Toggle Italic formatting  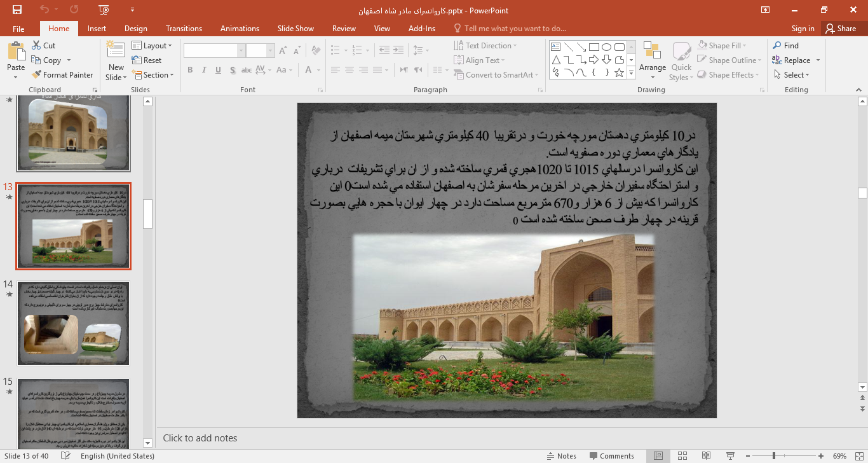click(205, 70)
